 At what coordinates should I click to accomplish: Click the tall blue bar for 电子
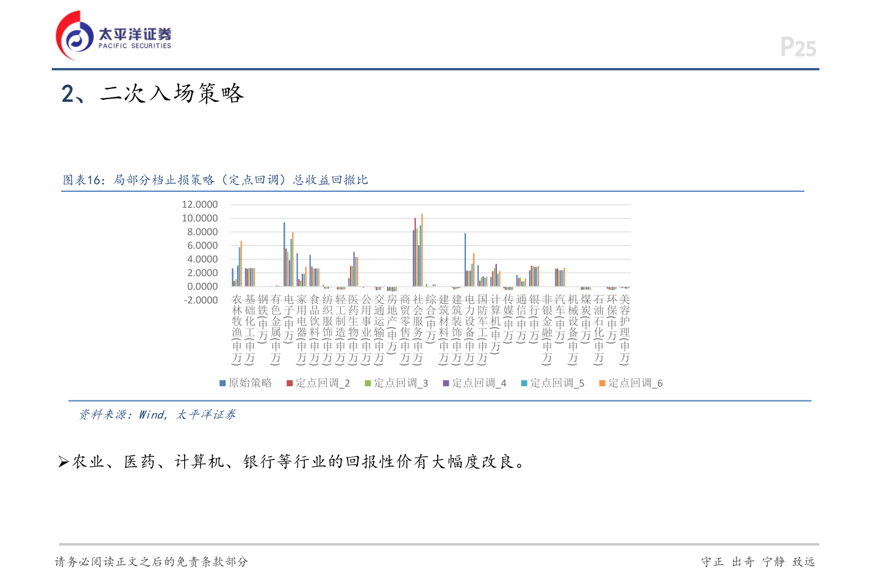click(284, 254)
